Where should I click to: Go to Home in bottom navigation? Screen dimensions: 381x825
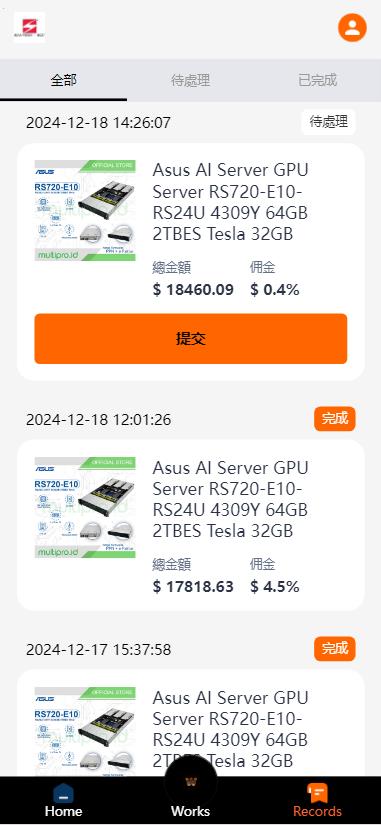pyautogui.click(x=63, y=800)
